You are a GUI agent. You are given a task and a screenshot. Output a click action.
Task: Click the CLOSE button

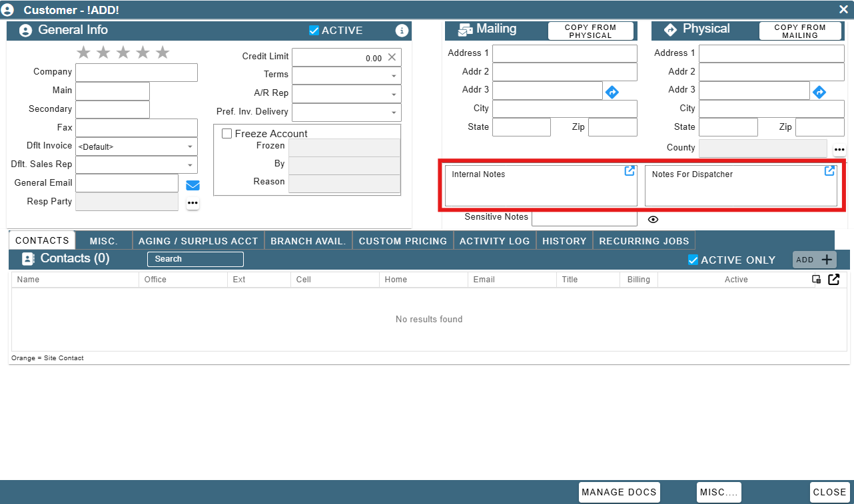(x=830, y=492)
